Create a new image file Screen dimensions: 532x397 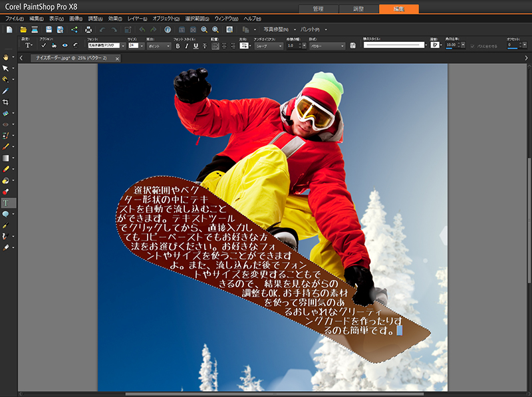pos(9,30)
